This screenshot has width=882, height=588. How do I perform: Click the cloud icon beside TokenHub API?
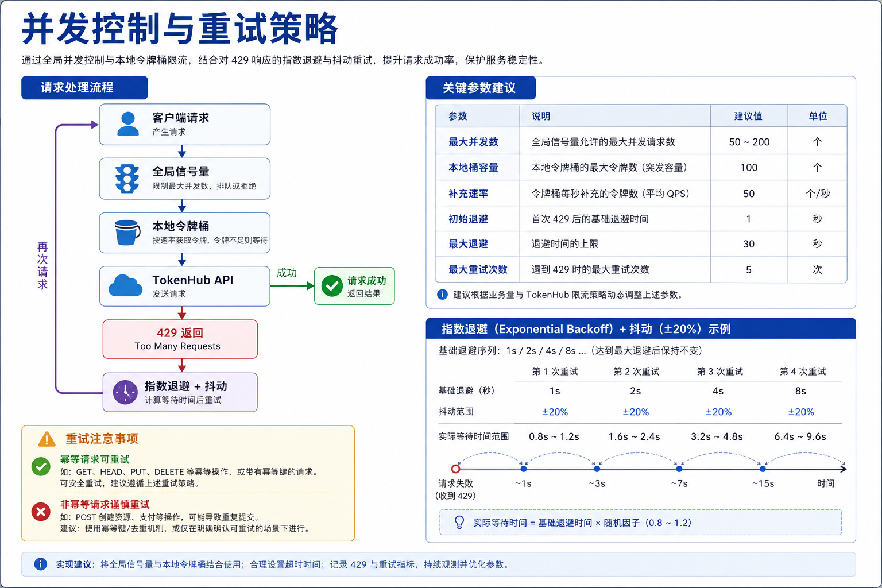(x=125, y=285)
